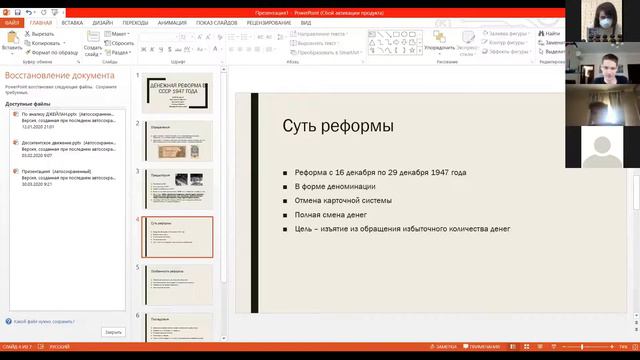Switch to АНИМАЦИЯ tab
This screenshot has height=360, width=640.
(172, 23)
